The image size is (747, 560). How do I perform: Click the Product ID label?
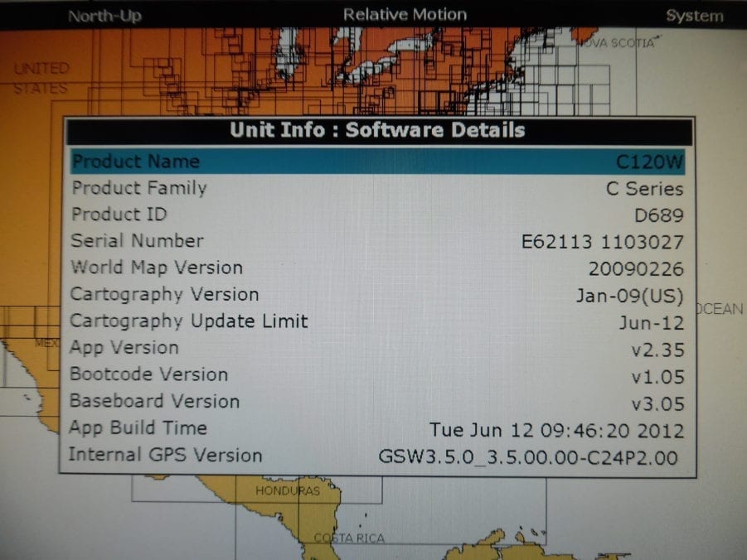pyautogui.click(x=119, y=215)
